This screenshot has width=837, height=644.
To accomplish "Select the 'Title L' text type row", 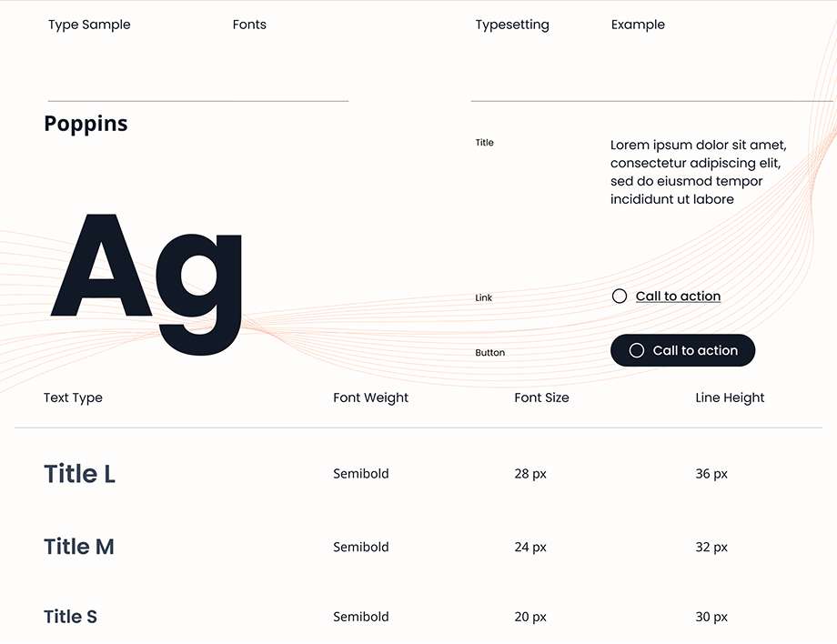I will [79, 473].
